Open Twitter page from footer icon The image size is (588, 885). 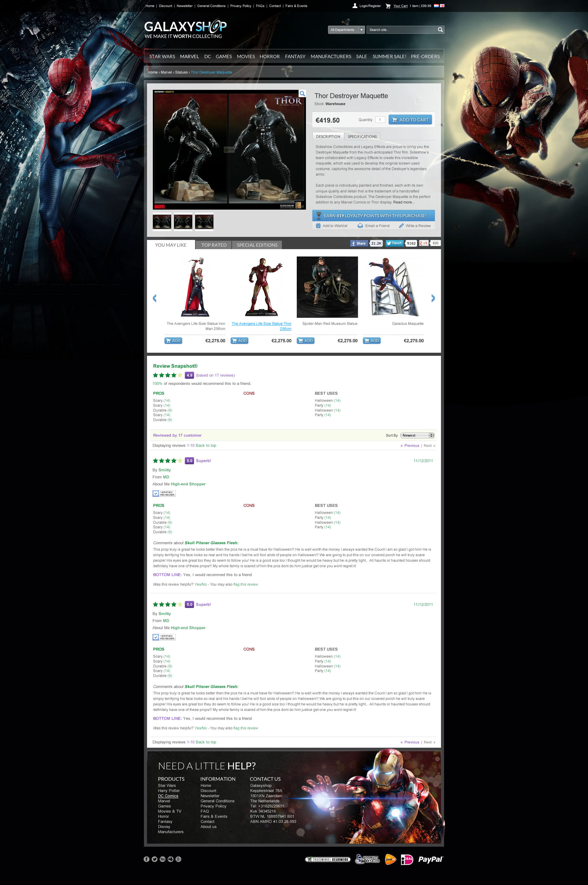154,859
